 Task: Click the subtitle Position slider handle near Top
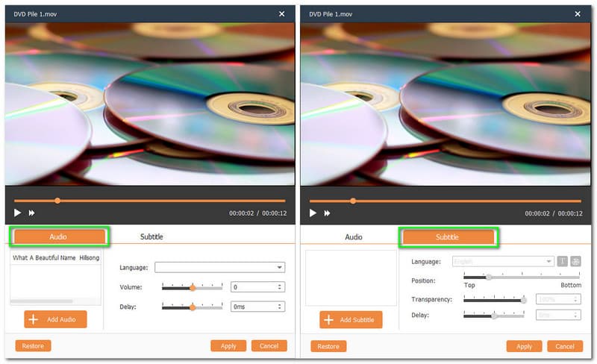489,277
